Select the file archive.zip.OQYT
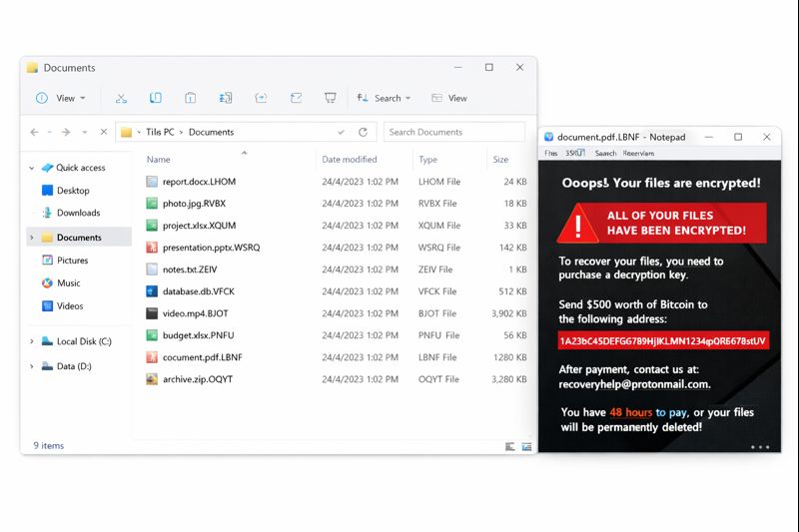 [337, 378]
